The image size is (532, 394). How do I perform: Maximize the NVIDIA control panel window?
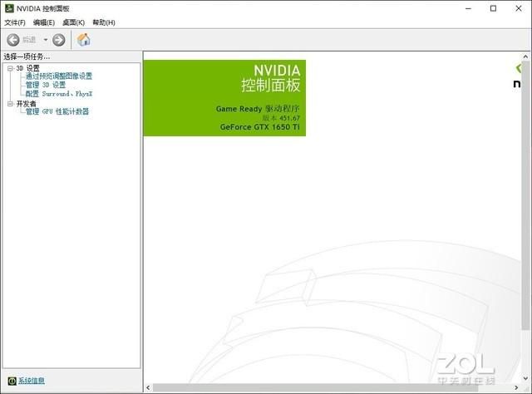click(x=493, y=8)
